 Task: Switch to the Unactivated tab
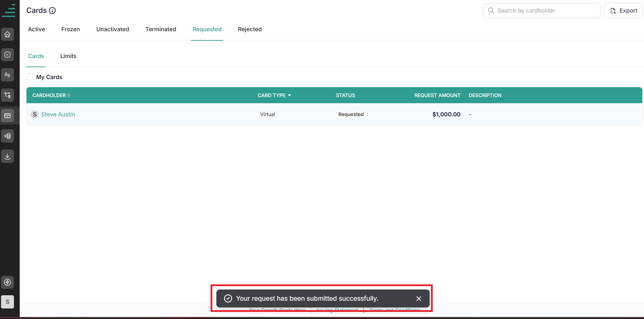tap(113, 29)
